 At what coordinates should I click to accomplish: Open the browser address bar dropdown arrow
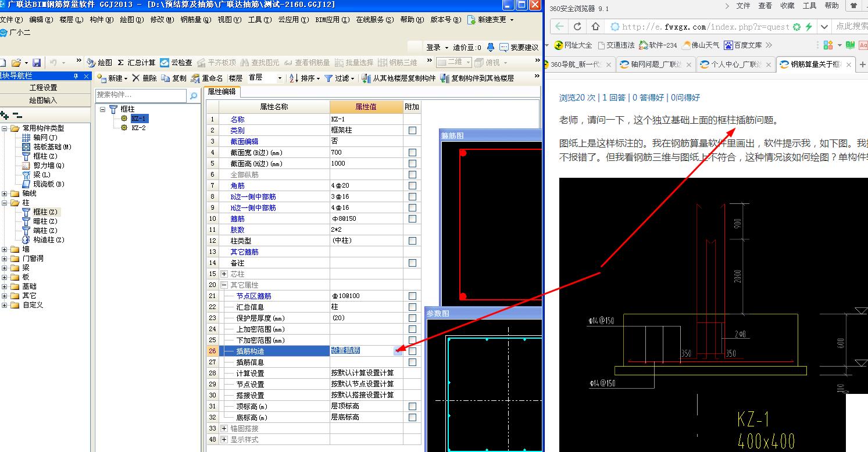[824, 27]
